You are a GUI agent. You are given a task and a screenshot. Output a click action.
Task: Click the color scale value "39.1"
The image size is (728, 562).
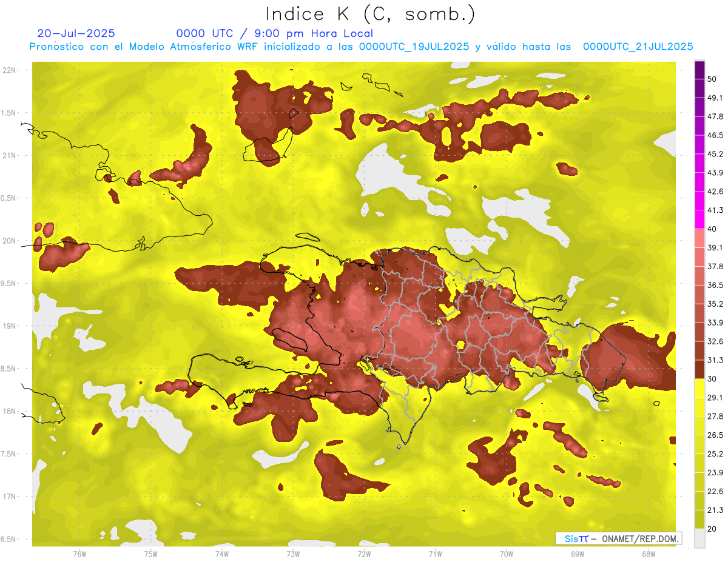(x=715, y=247)
